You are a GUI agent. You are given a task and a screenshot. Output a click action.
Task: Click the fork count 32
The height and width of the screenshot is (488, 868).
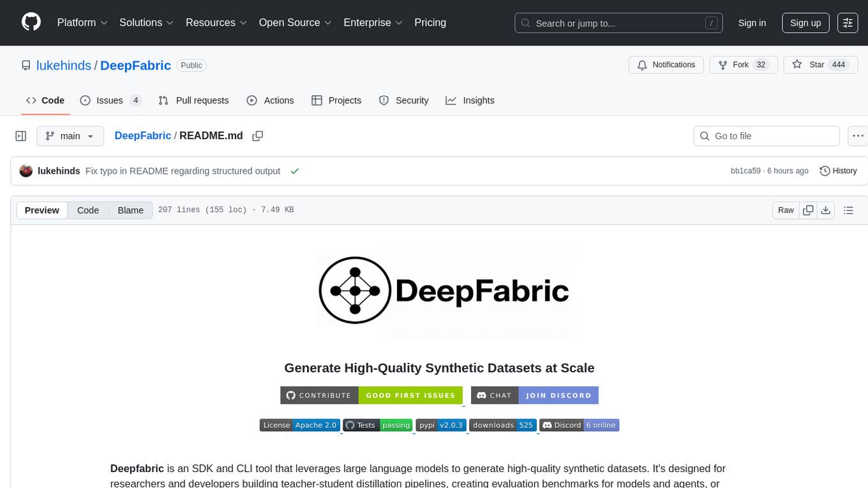click(x=760, y=65)
